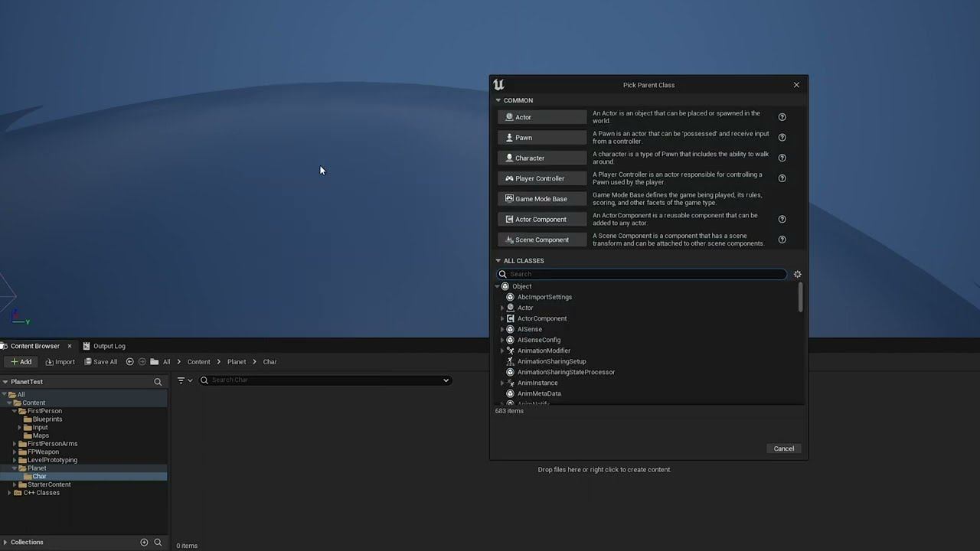Navigate to the All breadcrumb
Screen dimensions: 980x551
pyautogui.click(x=166, y=362)
